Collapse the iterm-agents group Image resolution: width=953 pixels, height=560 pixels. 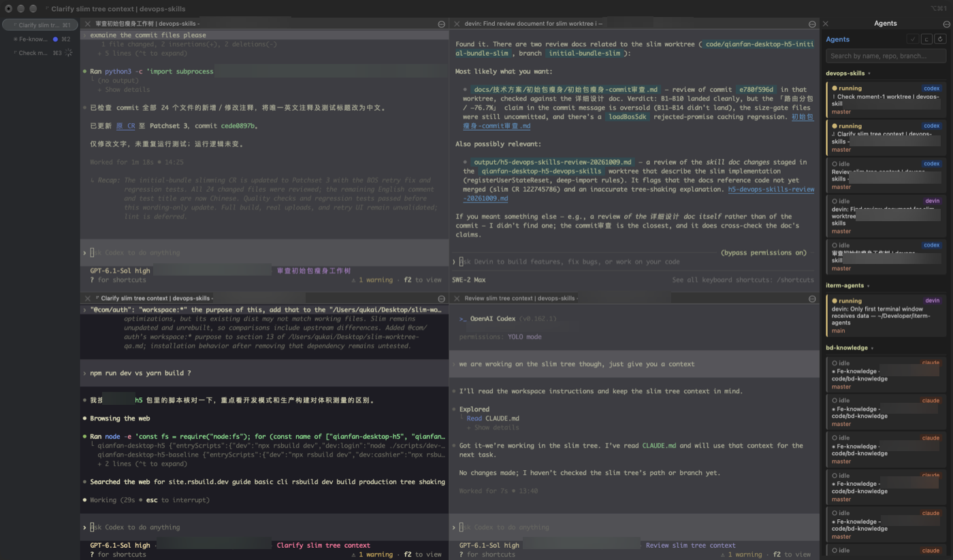coord(869,286)
